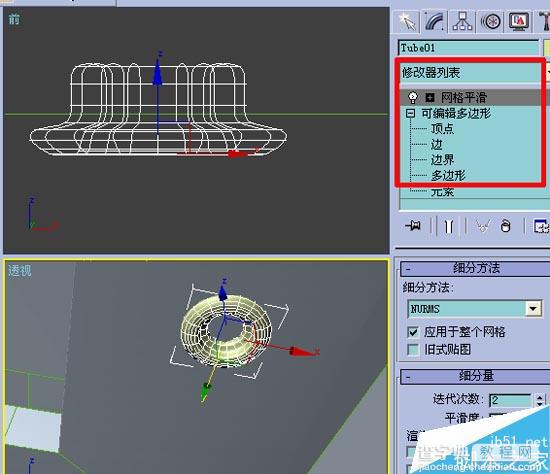The image size is (550, 474).
Task: Open the Utilities hammer tab
Action: tap(543, 21)
